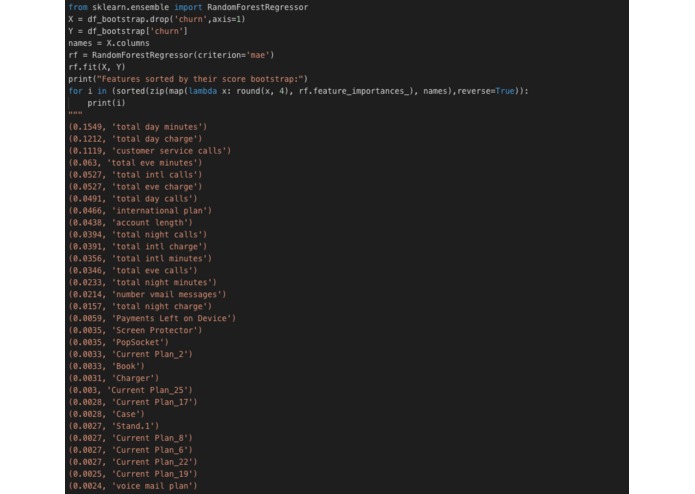The width and height of the screenshot is (695, 494).
Task: Click the "(0.0527, 'total intl calls')" row
Action: 135,175
